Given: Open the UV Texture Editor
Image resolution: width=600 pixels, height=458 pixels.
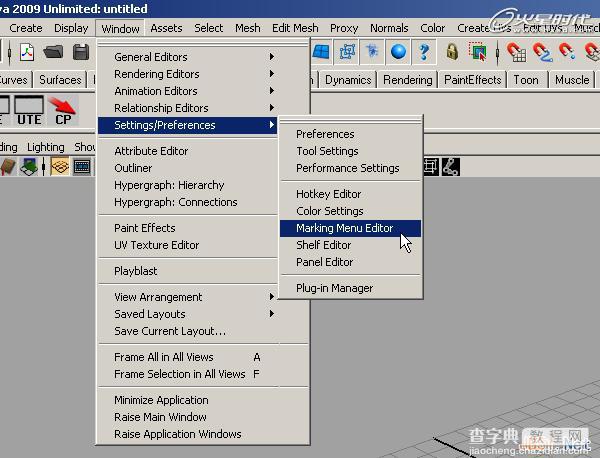Looking at the screenshot, I should [x=187, y=245].
